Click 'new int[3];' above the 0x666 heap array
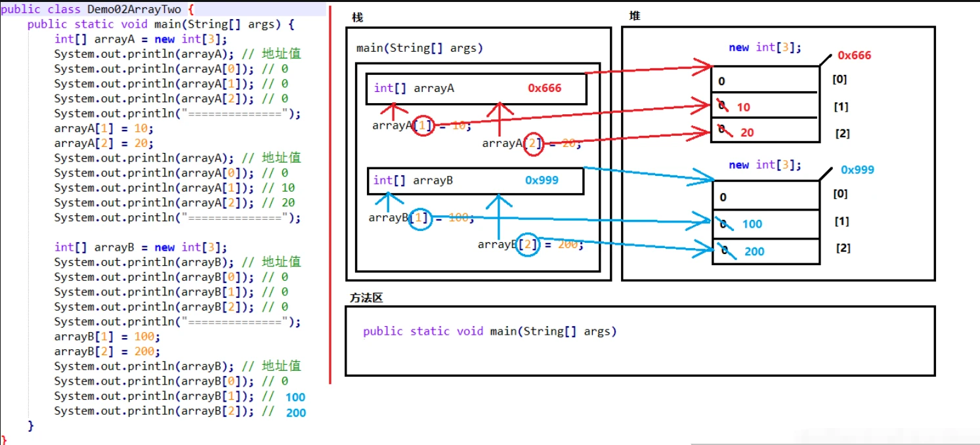Screen dimensions: 980x445 (765, 47)
